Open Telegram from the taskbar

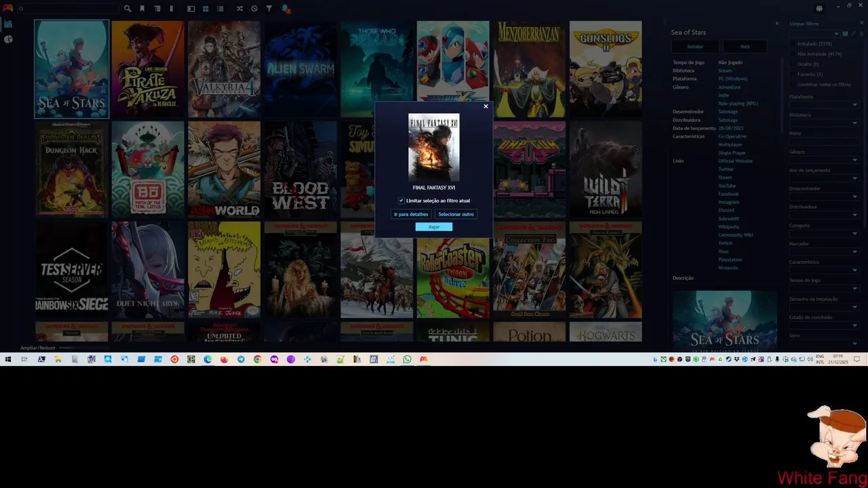(241, 359)
